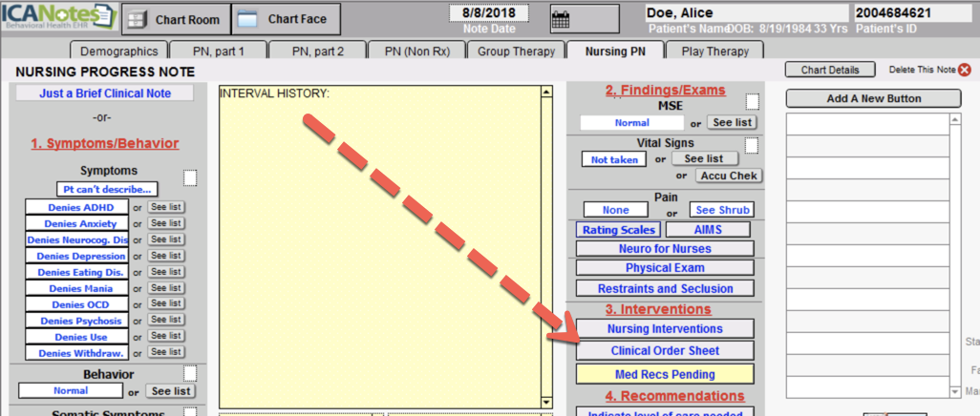Open See list beside Denies ADHD

pos(167,207)
